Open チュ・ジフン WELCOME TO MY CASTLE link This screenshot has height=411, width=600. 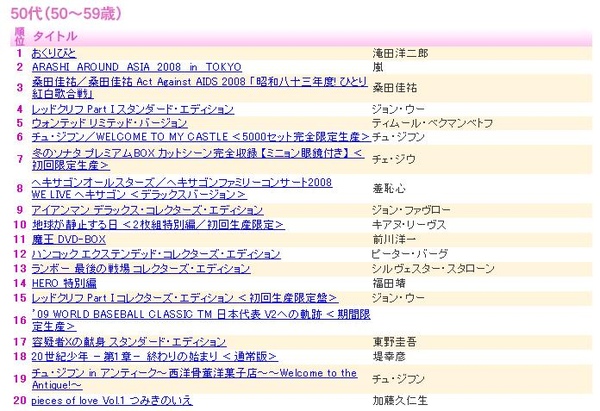tap(201, 137)
